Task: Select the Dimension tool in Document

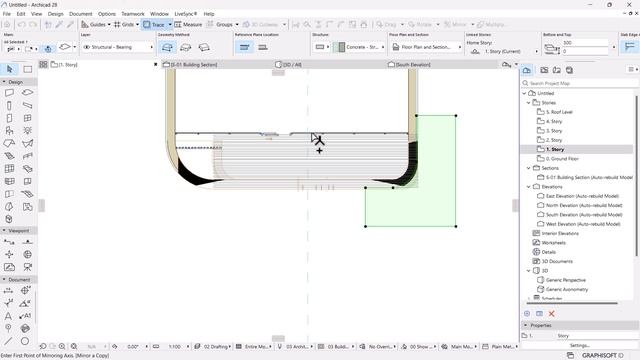Action: pos(8,291)
